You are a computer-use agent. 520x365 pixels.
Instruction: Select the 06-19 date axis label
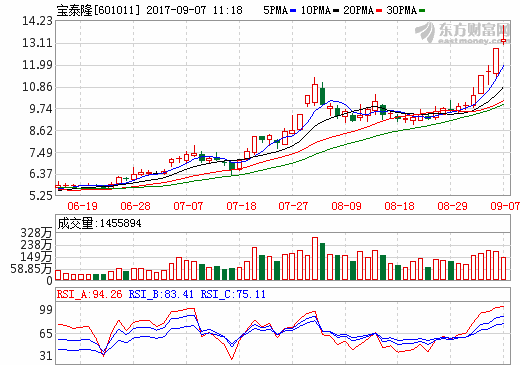click(x=82, y=206)
